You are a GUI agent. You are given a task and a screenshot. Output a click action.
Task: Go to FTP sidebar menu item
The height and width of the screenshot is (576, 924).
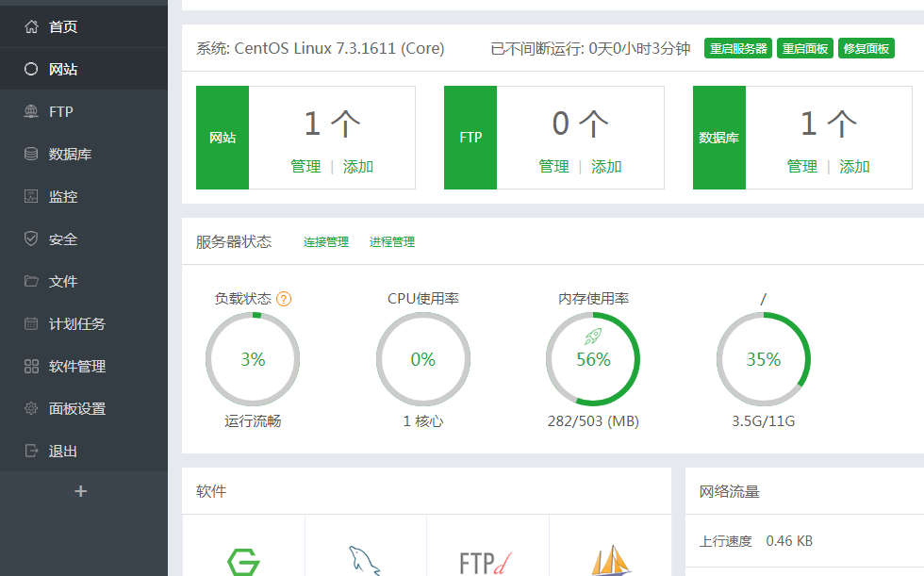point(84,111)
